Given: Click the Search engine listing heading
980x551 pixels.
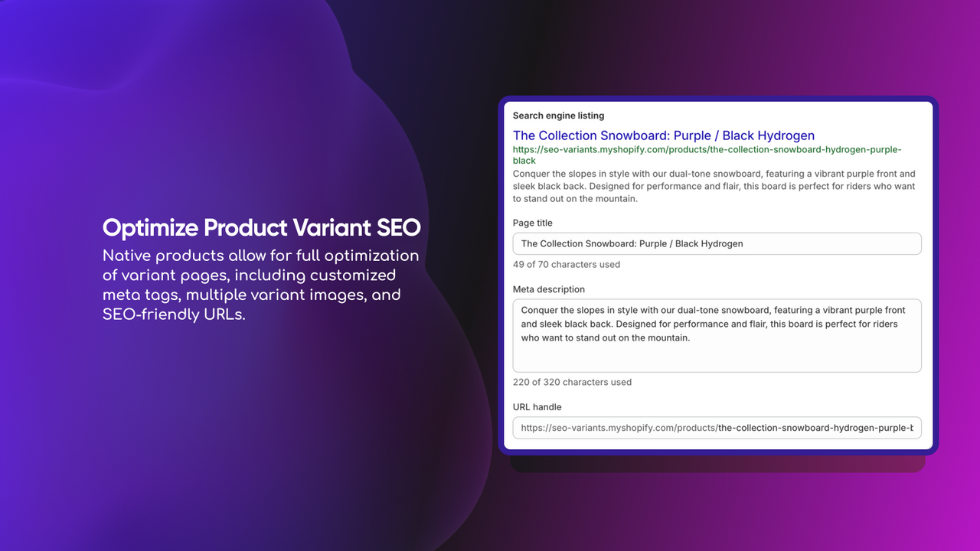Looking at the screenshot, I should tap(558, 116).
